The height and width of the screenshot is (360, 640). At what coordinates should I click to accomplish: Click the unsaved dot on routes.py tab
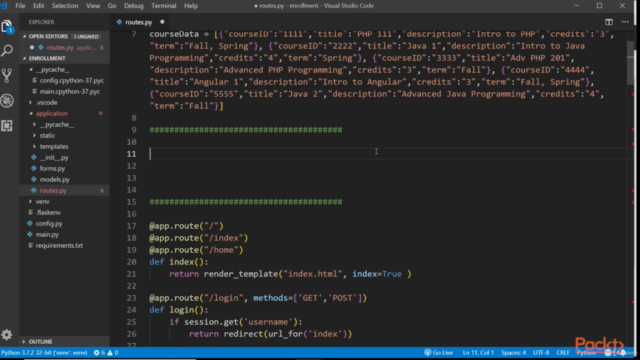pos(162,22)
